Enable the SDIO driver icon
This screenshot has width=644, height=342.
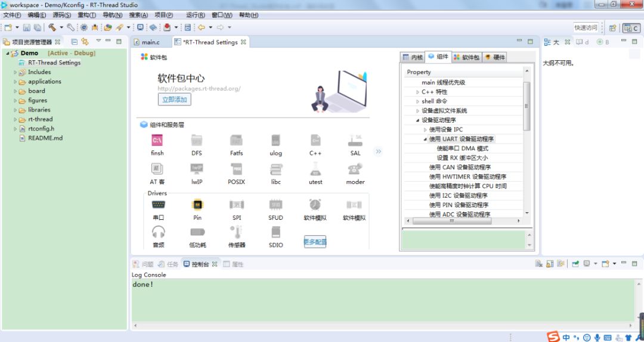pyautogui.click(x=276, y=232)
